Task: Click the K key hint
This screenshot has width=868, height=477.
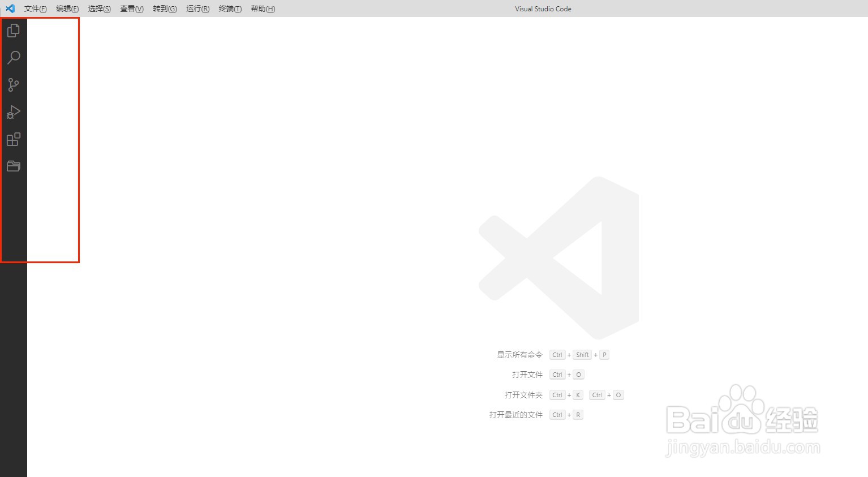Action: coord(578,395)
